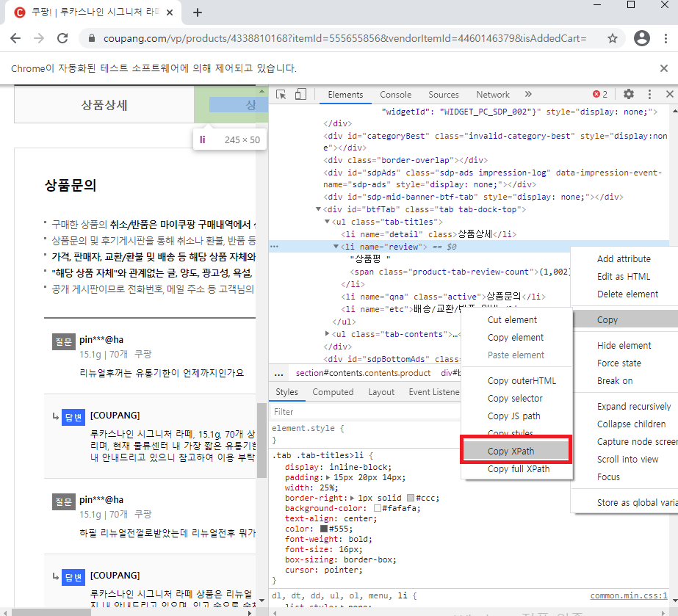Click the #ccc border color swatch

pyautogui.click(x=411, y=498)
